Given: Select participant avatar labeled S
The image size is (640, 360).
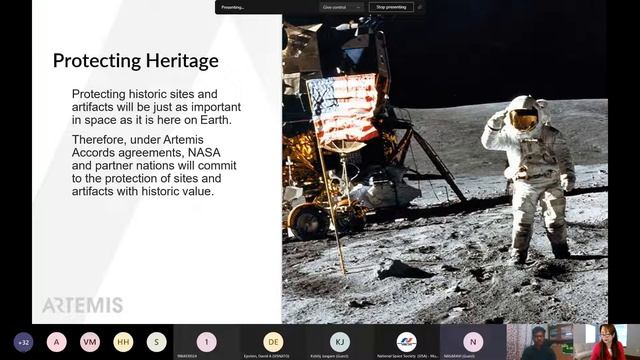Looking at the screenshot, I should pyautogui.click(x=157, y=342).
